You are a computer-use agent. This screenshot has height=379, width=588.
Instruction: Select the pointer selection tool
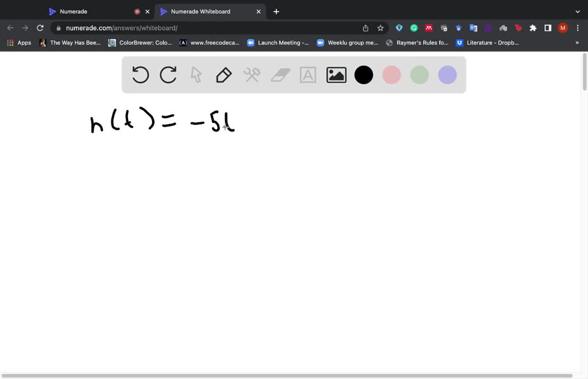(196, 75)
